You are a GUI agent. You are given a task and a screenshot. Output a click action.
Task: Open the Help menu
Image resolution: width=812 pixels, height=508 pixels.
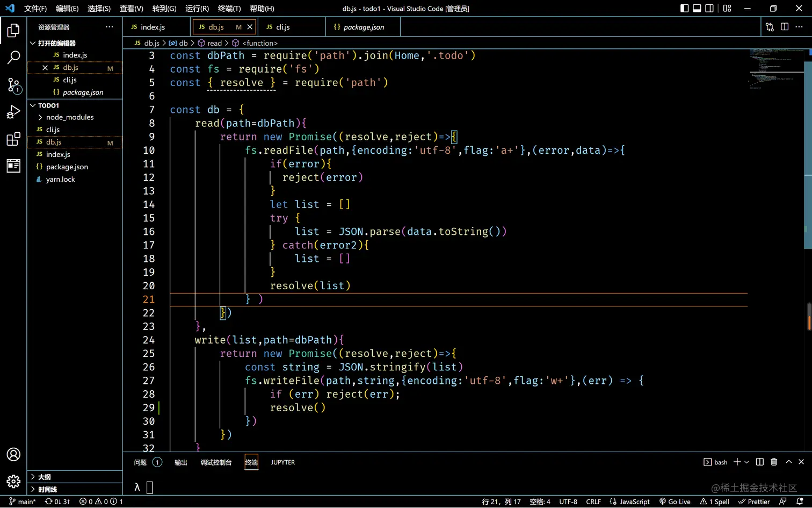pos(262,8)
